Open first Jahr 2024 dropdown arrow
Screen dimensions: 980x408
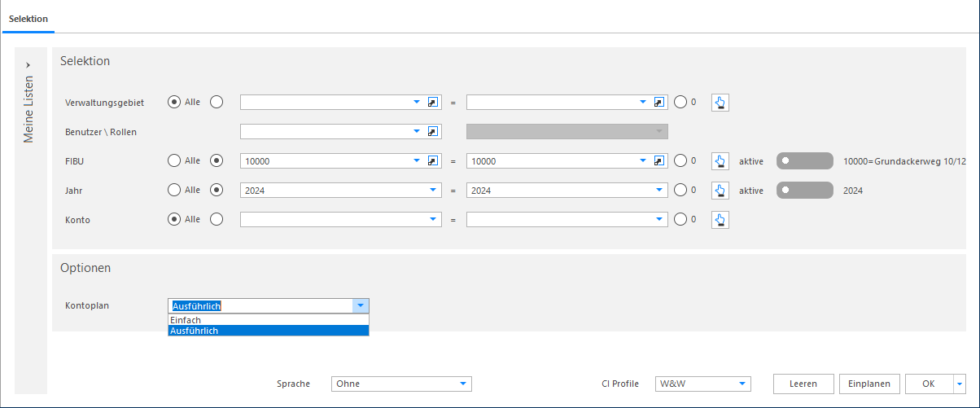pyautogui.click(x=432, y=191)
